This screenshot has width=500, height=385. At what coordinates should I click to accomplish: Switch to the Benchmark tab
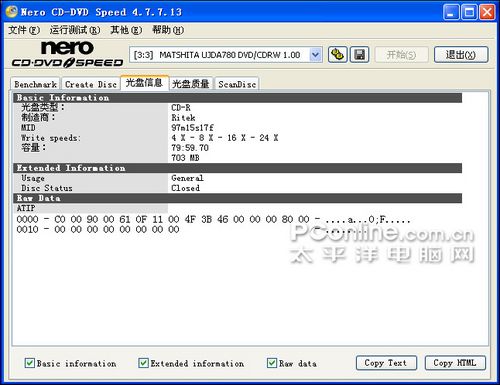click(x=35, y=84)
